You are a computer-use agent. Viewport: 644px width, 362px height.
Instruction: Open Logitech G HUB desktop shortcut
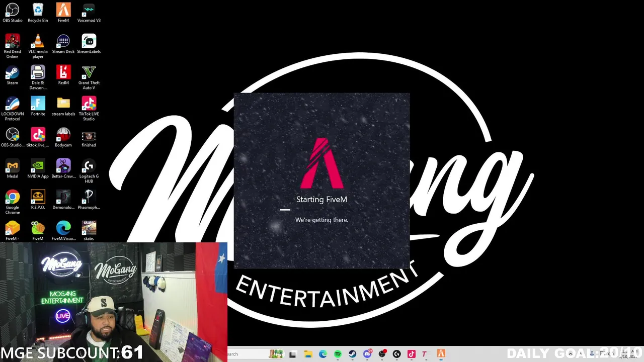tap(89, 171)
